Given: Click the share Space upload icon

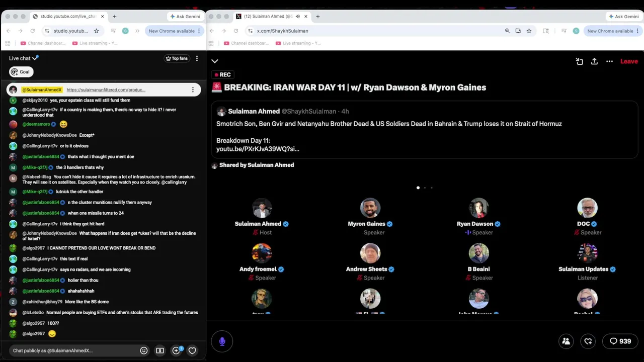Looking at the screenshot, I should (594, 61).
